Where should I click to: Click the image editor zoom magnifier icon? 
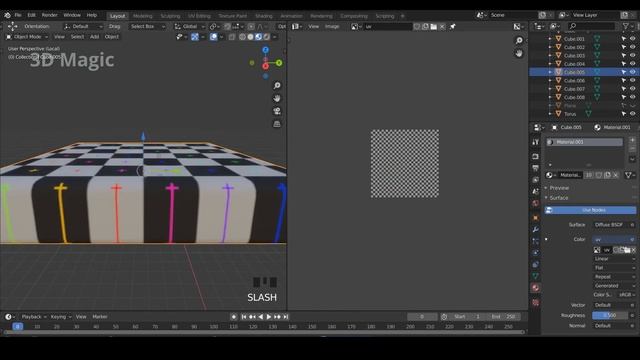pos(519,40)
